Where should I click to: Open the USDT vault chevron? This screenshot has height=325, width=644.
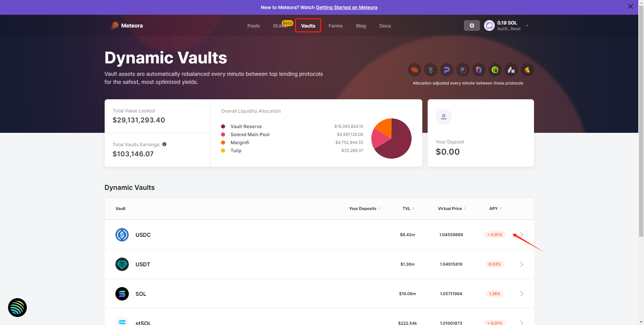pyautogui.click(x=522, y=264)
